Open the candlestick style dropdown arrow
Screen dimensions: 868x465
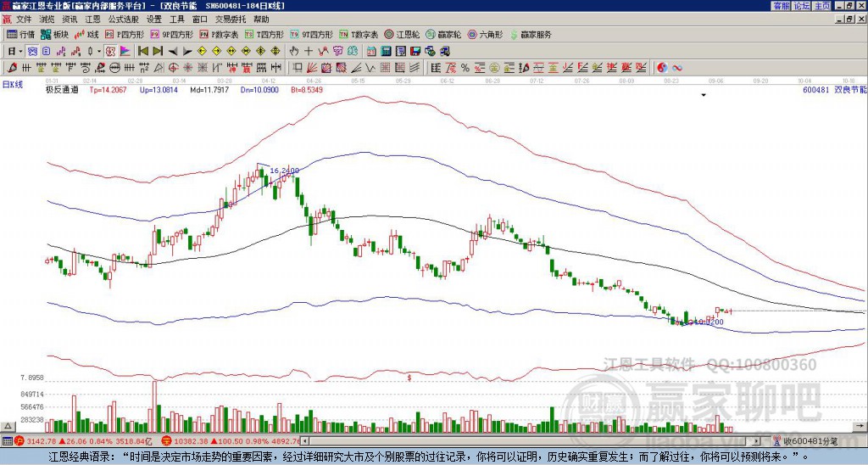(x=99, y=52)
